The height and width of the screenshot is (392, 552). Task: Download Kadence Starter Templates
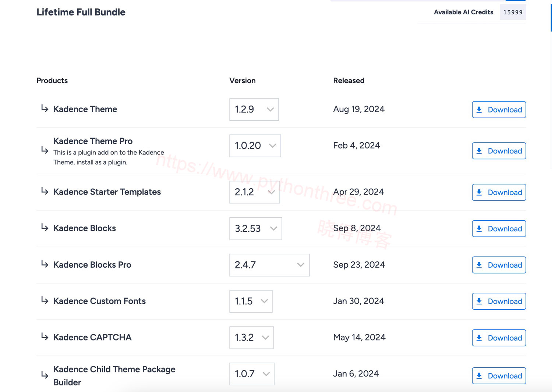coord(499,192)
